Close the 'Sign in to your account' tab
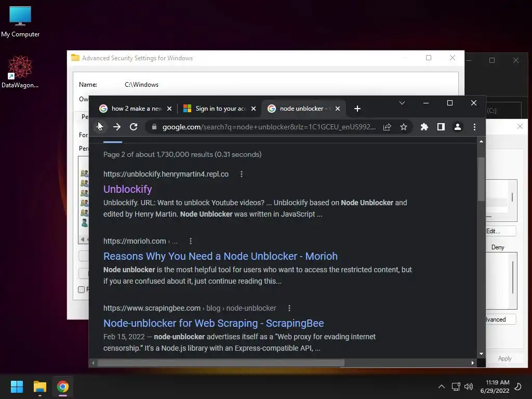 pos(254,109)
